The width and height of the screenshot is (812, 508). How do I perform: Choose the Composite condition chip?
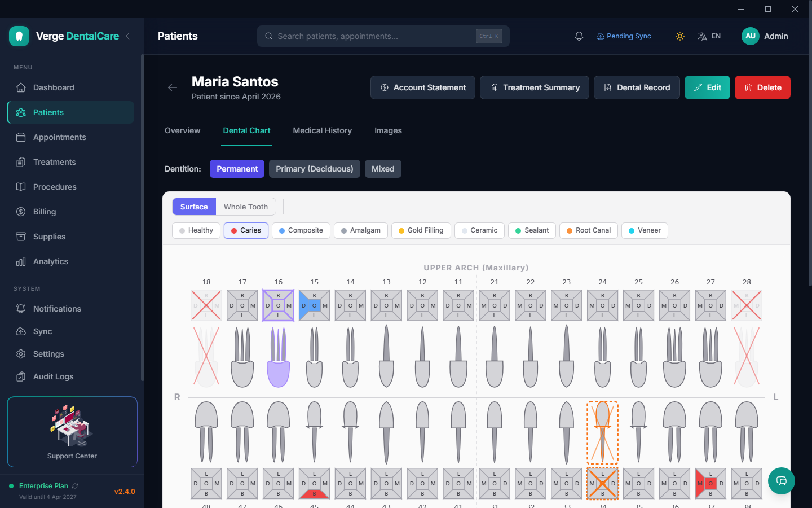[301, 230]
